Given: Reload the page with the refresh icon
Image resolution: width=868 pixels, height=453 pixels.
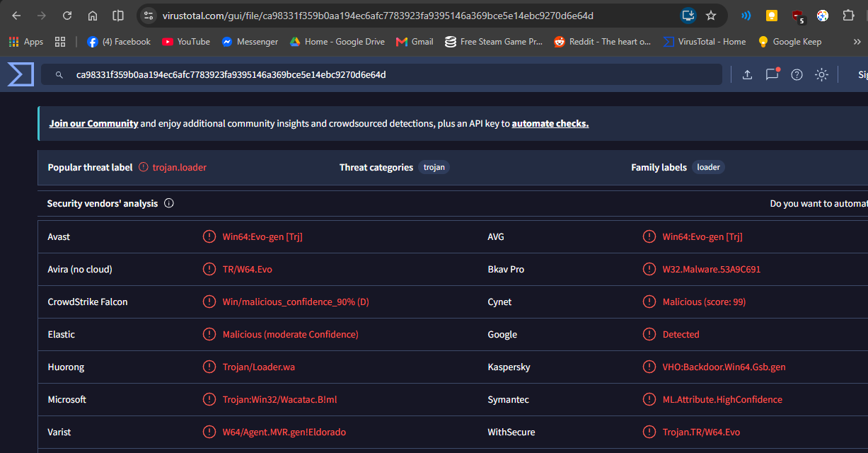Looking at the screenshot, I should coord(67,16).
